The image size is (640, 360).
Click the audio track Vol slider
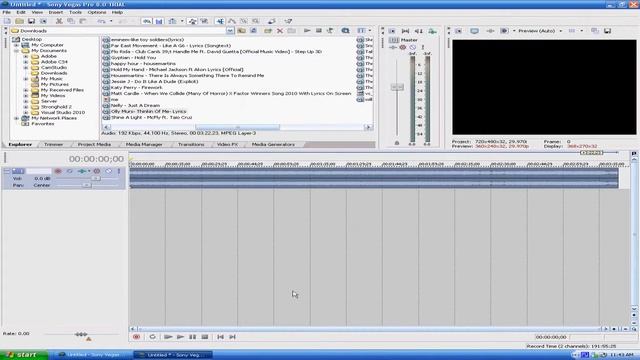click(96, 178)
